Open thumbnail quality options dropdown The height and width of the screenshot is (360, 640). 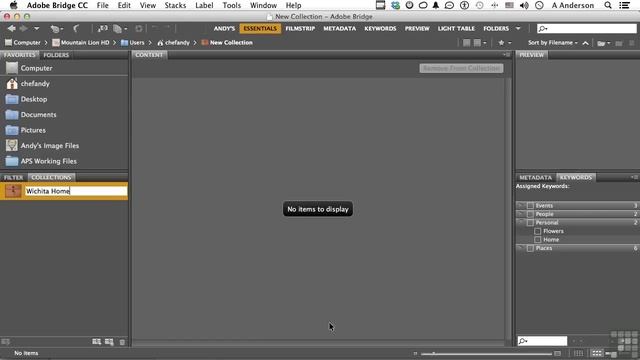(479, 43)
